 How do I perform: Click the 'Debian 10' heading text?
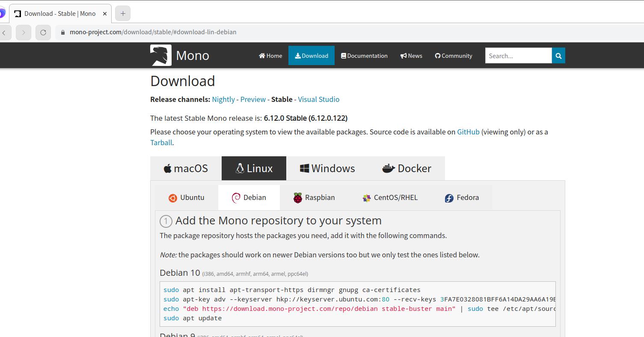180,273
